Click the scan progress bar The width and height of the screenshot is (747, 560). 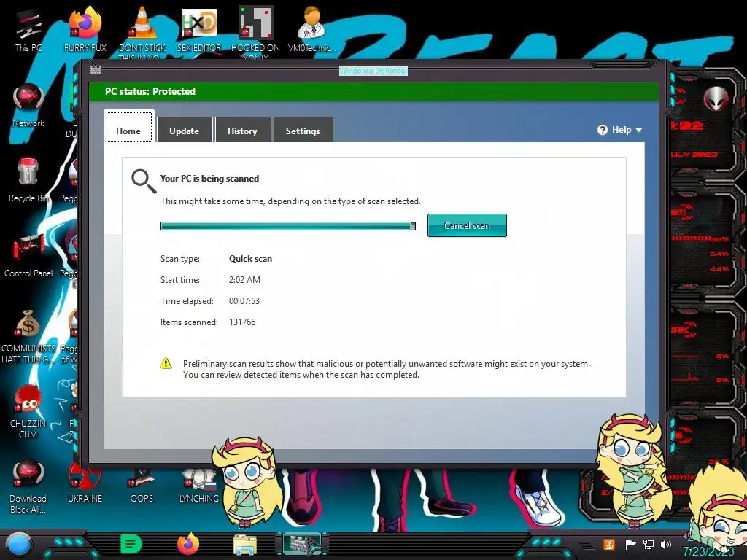point(287,226)
